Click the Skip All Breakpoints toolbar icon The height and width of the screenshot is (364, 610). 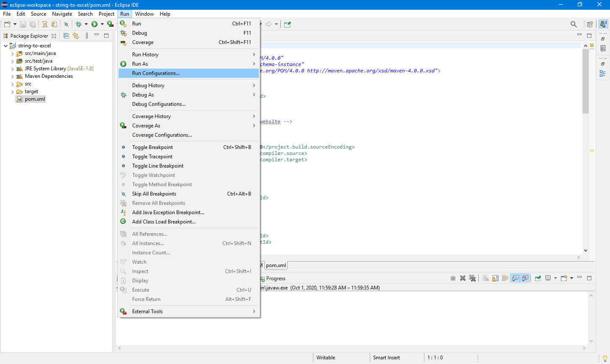tap(66, 24)
